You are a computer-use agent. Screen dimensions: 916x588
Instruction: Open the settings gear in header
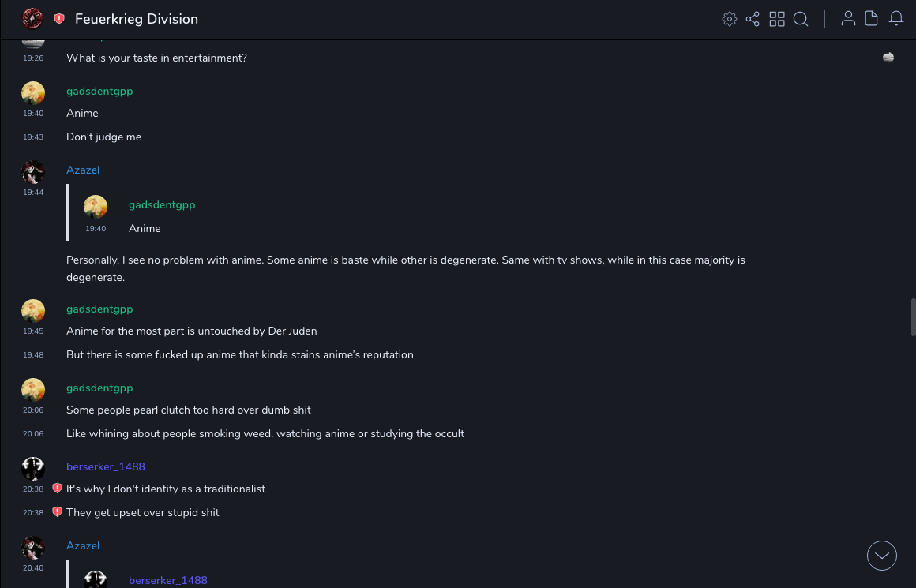click(x=730, y=19)
